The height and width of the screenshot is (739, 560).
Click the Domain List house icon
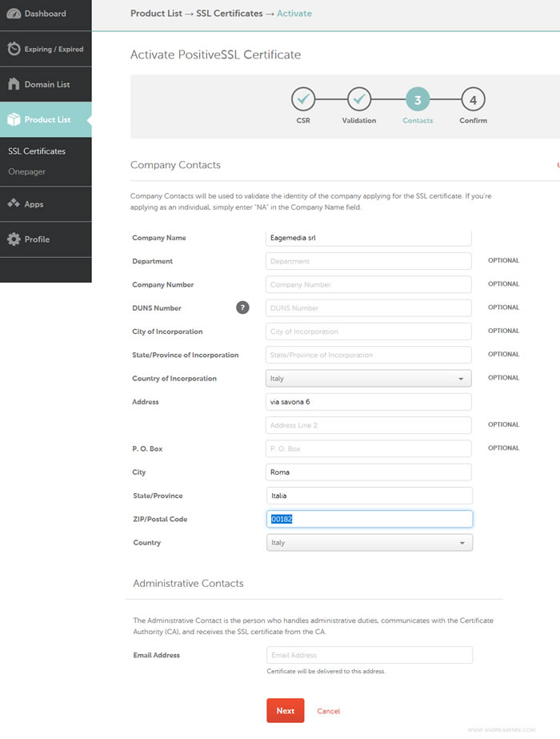point(13,84)
